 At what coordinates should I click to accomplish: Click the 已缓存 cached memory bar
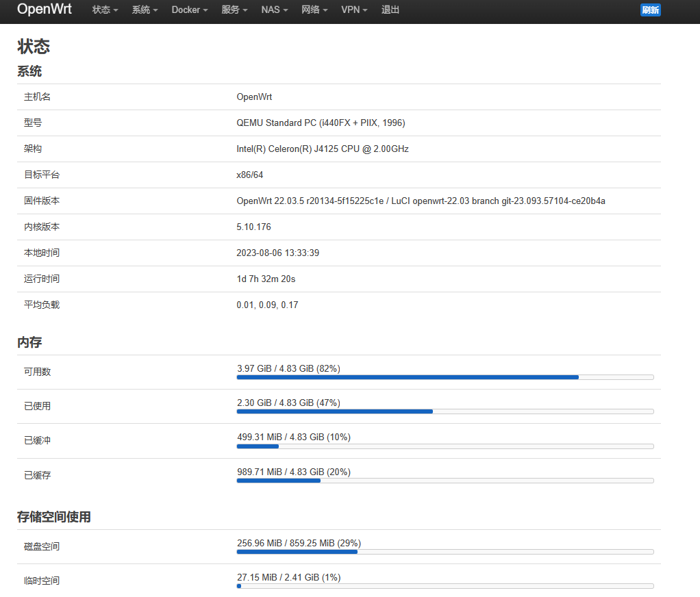(x=445, y=481)
